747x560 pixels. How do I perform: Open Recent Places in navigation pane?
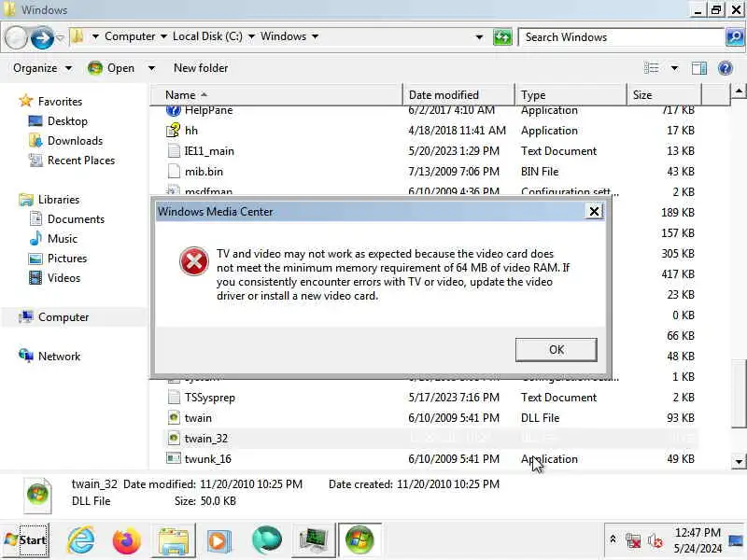click(81, 160)
